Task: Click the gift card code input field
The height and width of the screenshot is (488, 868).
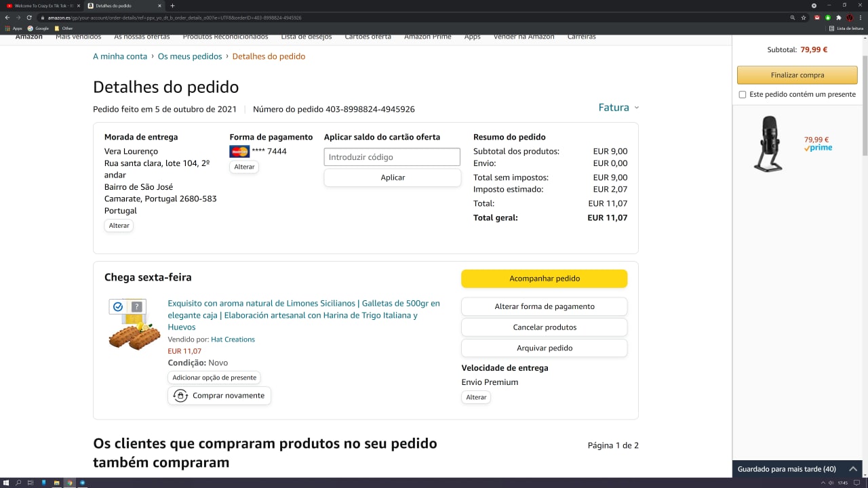Action: (392, 157)
